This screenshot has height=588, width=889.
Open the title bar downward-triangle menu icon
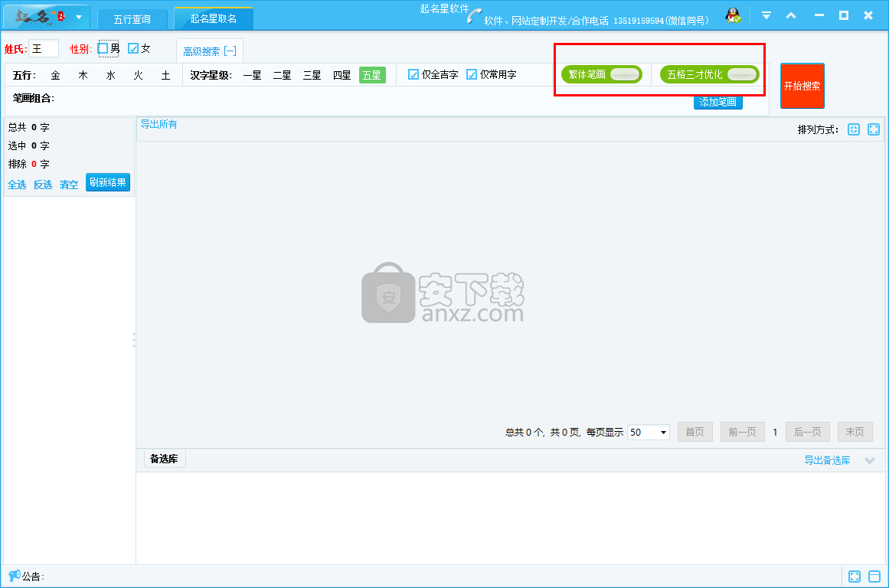pyautogui.click(x=766, y=15)
